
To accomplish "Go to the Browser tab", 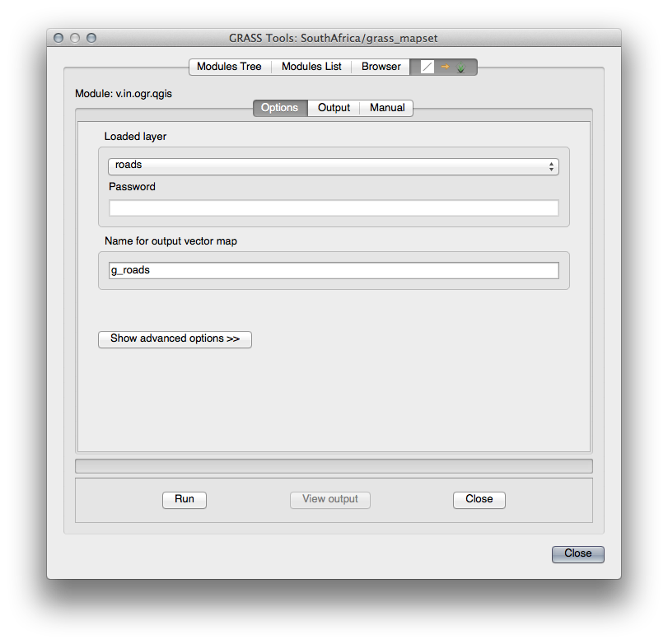I will (381, 67).
